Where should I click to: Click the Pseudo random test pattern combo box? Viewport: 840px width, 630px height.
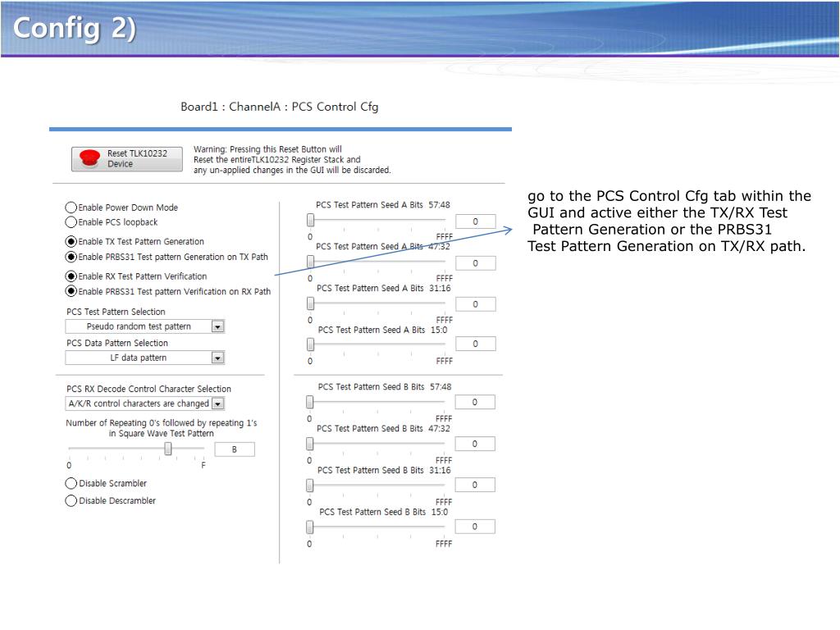coord(144,326)
